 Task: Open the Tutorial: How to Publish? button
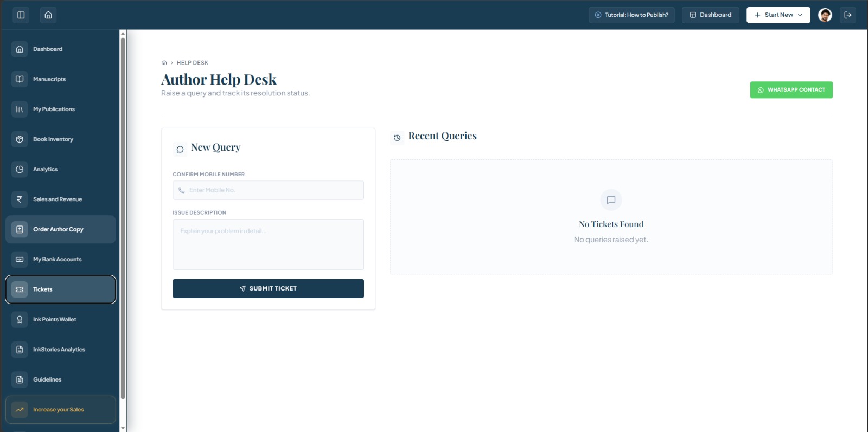coord(631,15)
